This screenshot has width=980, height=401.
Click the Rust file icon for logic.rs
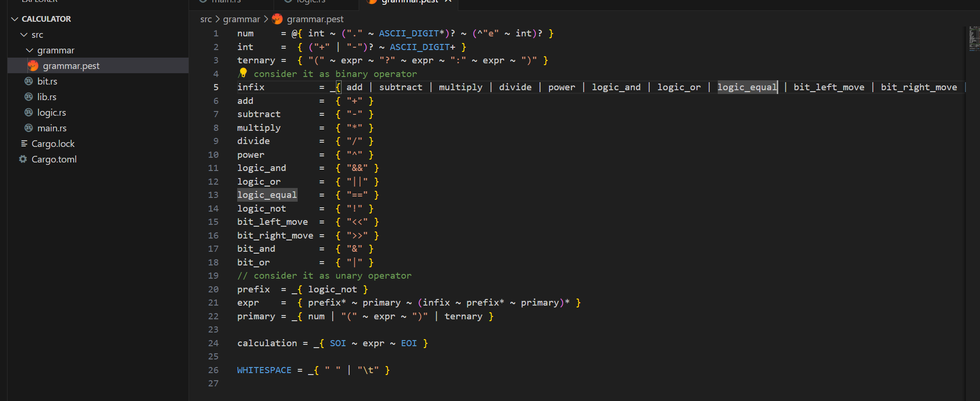pos(29,112)
